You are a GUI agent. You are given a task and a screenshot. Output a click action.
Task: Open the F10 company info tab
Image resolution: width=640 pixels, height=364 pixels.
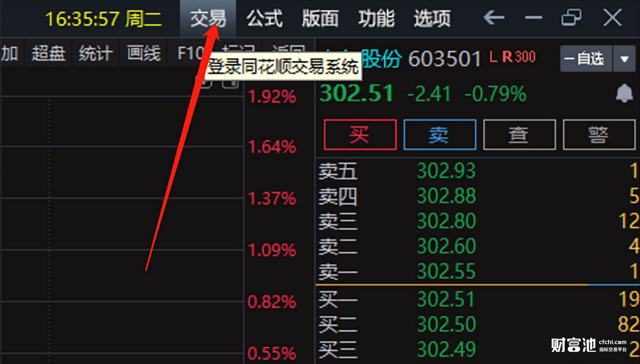(x=191, y=53)
